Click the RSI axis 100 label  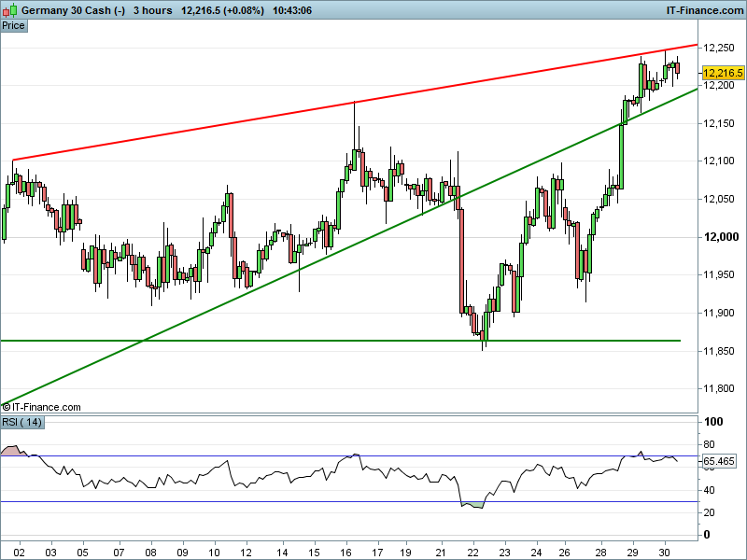pos(713,422)
